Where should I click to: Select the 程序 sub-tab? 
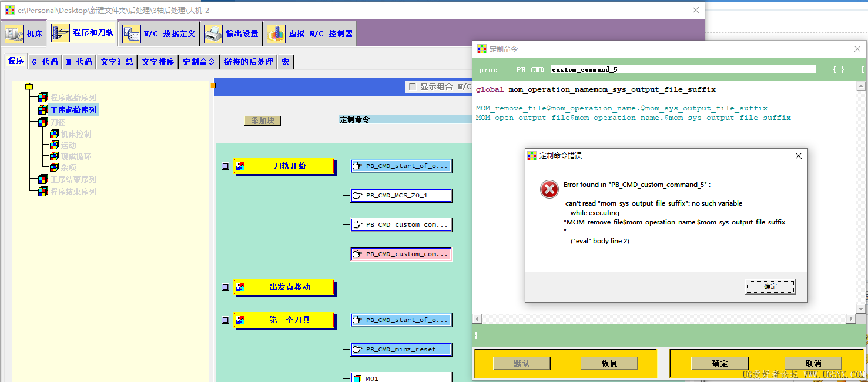(16, 61)
